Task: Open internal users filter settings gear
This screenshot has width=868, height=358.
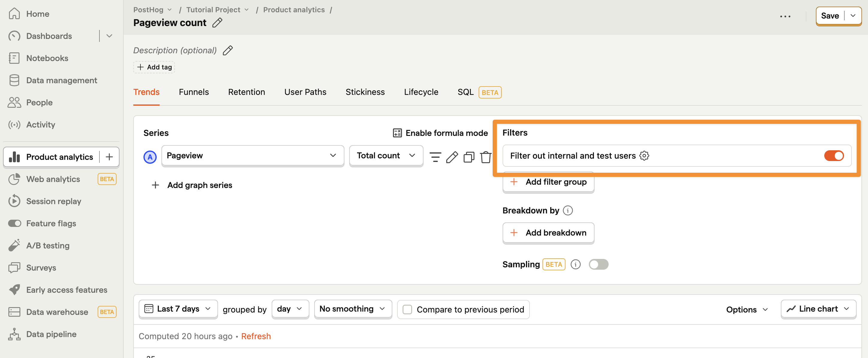Action: (644, 156)
